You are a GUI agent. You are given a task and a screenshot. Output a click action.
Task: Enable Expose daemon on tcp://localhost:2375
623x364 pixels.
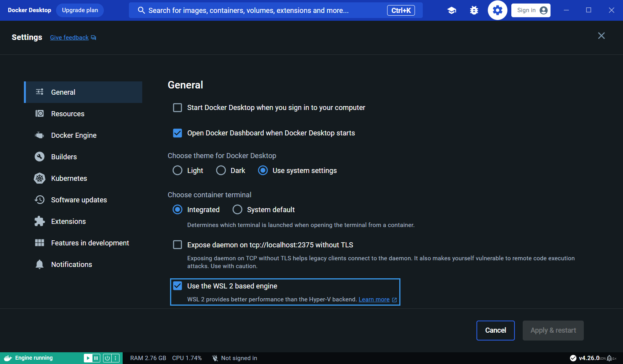(x=177, y=245)
